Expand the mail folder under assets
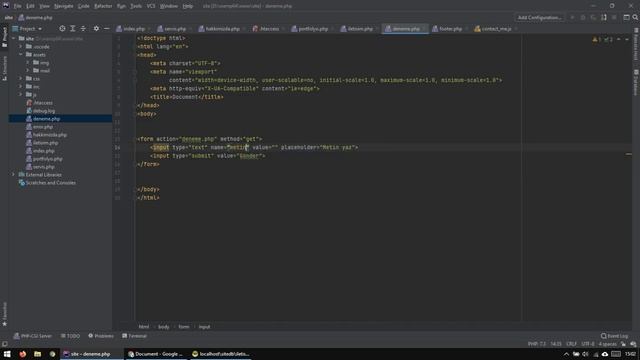The height and width of the screenshot is (360, 640). tap(28, 71)
